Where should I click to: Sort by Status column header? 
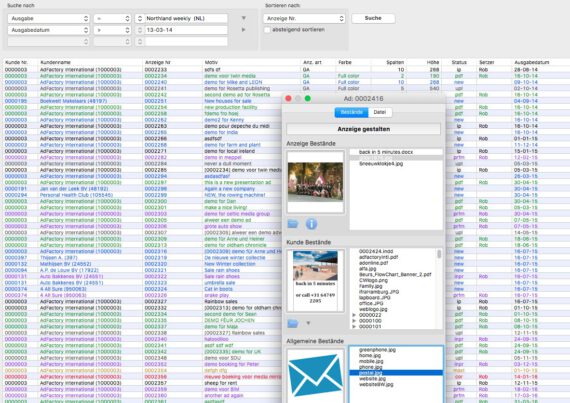click(459, 63)
